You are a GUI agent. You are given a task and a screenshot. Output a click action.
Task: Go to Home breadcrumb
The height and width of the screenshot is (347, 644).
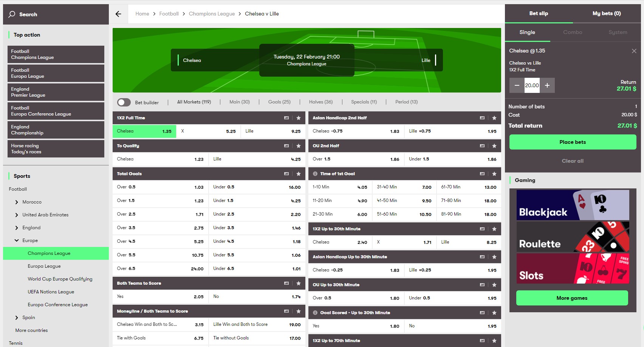click(142, 14)
